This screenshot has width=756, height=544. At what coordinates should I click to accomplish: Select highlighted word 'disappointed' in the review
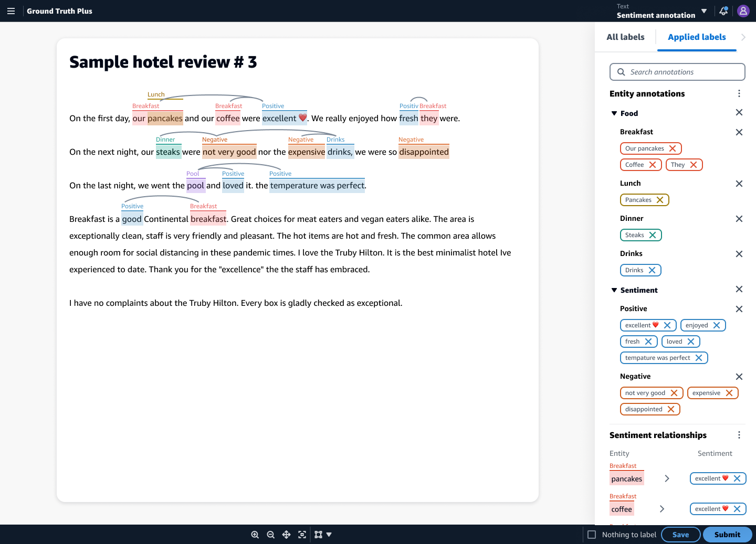point(424,152)
